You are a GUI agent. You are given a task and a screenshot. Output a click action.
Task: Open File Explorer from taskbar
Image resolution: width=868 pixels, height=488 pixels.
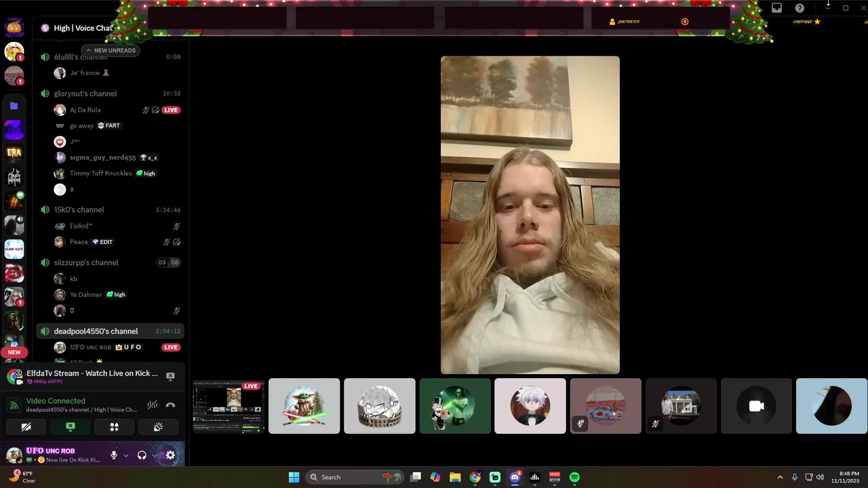(455, 477)
